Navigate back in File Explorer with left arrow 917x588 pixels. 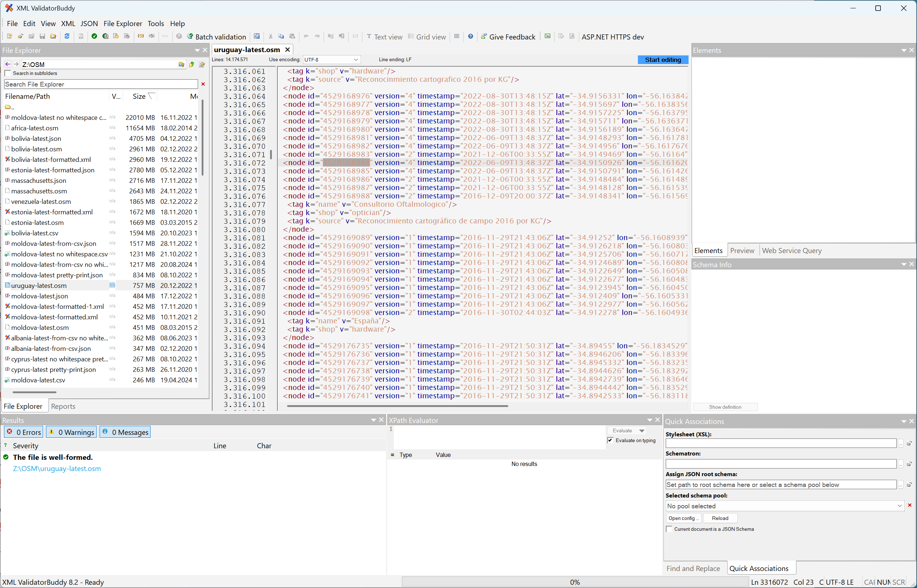pyautogui.click(x=8, y=64)
